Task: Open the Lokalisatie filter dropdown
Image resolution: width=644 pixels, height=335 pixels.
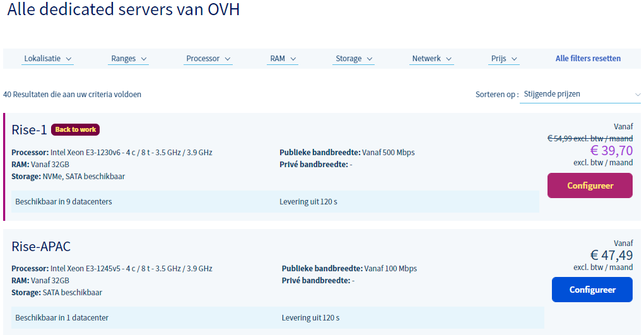Action: click(48, 59)
